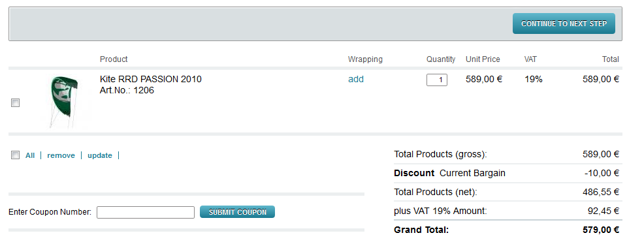Check the select All items checkbox
The height and width of the screenshot is (246, 644).
click(15, 155)
